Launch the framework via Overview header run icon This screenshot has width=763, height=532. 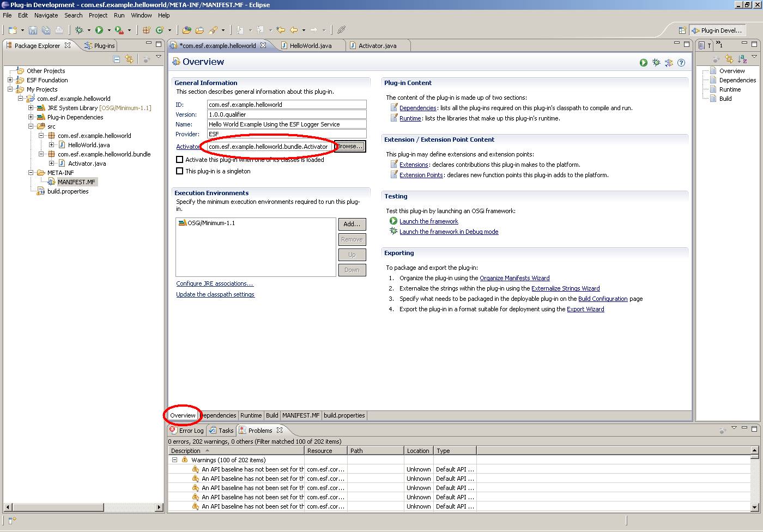644,63
